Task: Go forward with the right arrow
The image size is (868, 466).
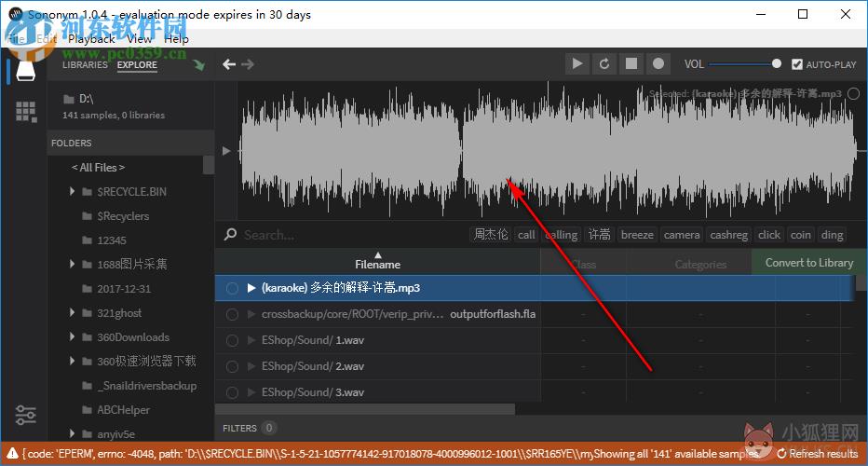Action: point(248,64)
